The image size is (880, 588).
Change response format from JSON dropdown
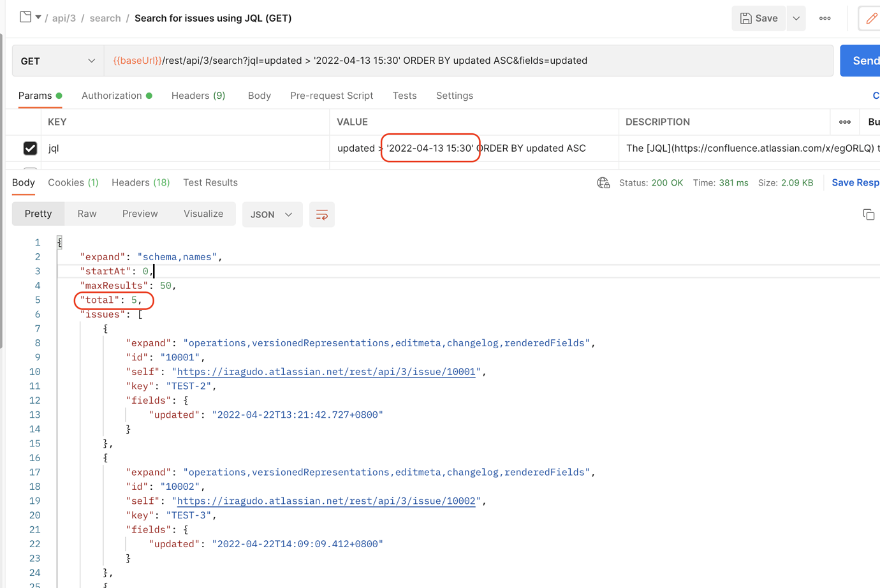click(272, 214)
